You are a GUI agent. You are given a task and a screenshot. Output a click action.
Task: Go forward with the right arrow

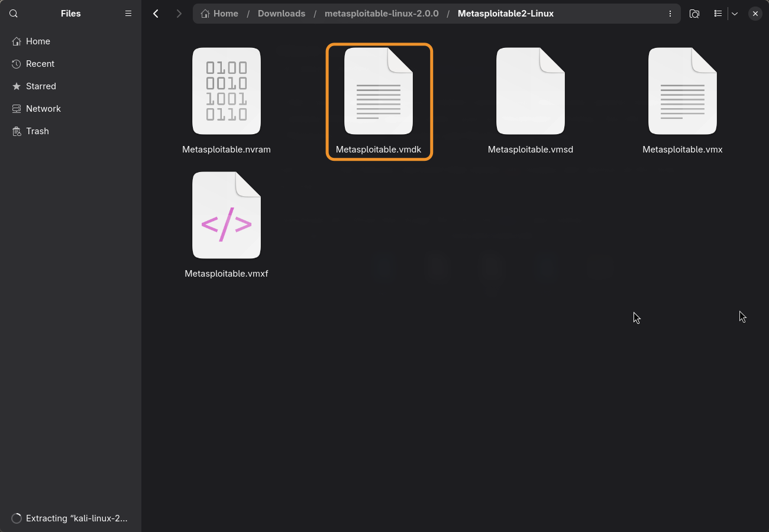click(179, 14)
